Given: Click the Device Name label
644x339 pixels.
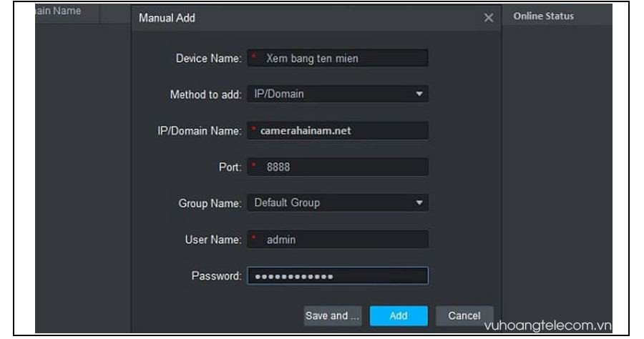Looking at the screenshot, I should pos(208,58).
